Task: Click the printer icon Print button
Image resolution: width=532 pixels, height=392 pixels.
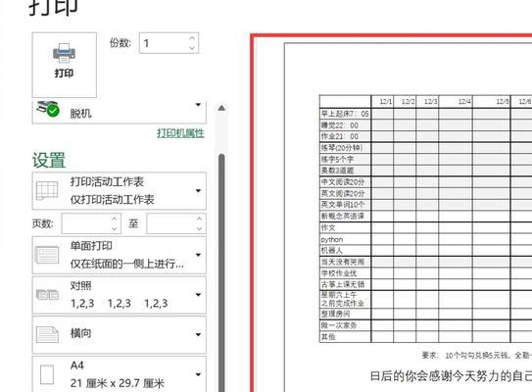Action: click(64, 65)
